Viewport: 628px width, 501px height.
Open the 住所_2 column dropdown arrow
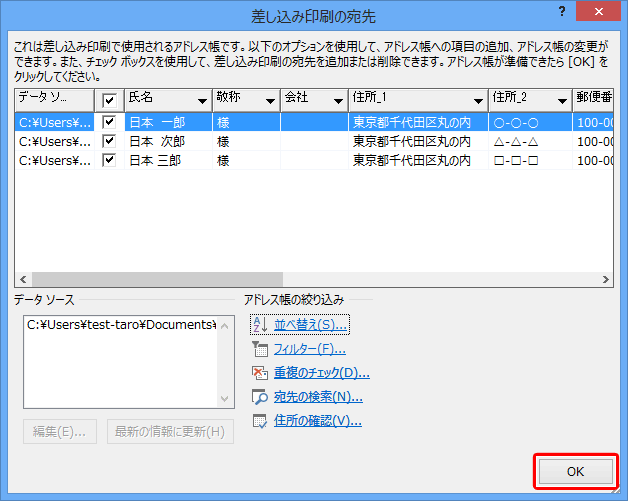[562, 101]
